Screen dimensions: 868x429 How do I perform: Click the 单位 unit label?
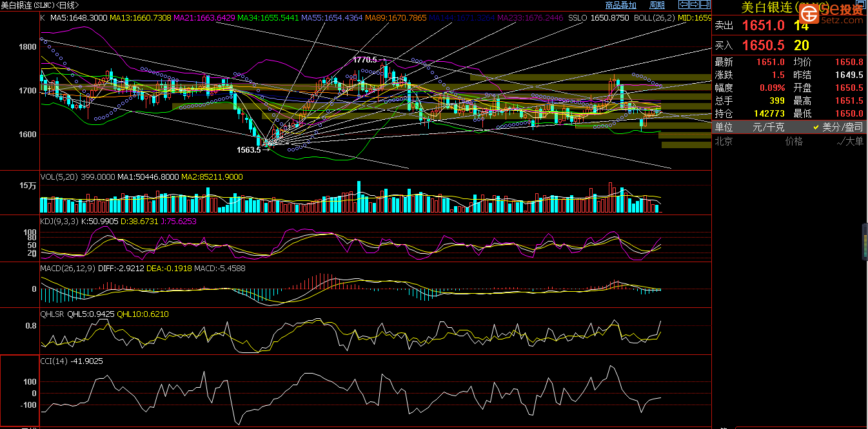(724, 127)
